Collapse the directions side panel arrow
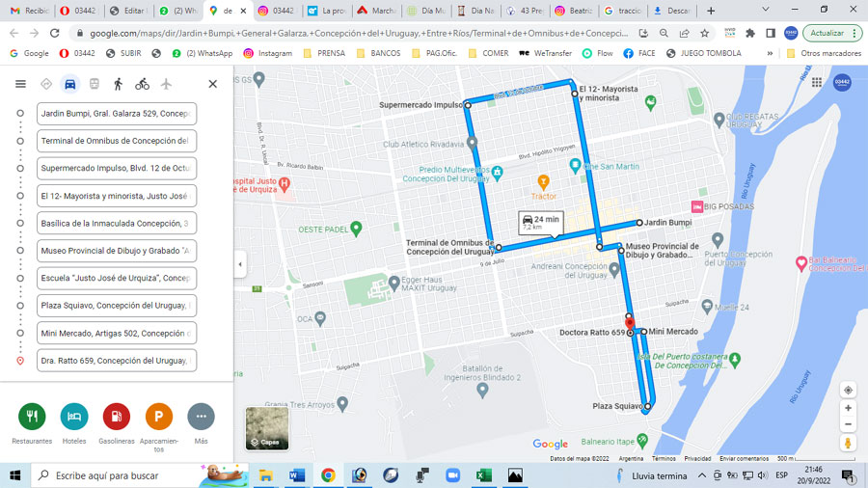This screenshot has height=488, width=868. (240, 264)
